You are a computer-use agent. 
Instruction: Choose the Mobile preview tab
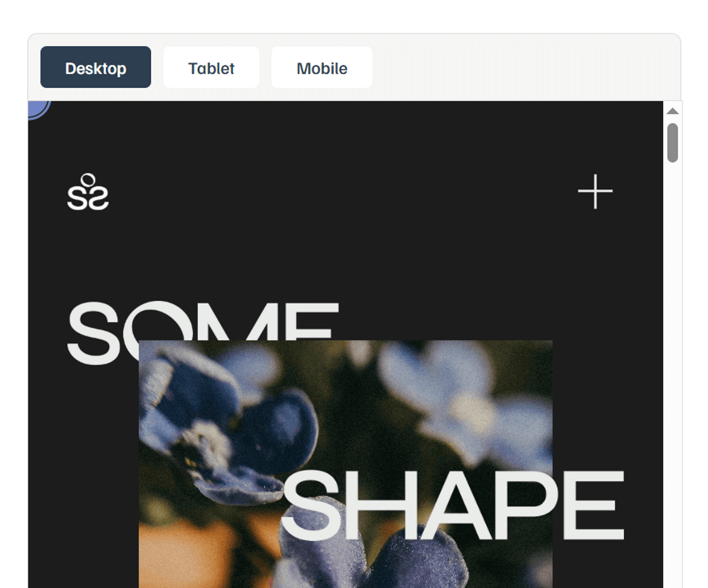point(322,67)
